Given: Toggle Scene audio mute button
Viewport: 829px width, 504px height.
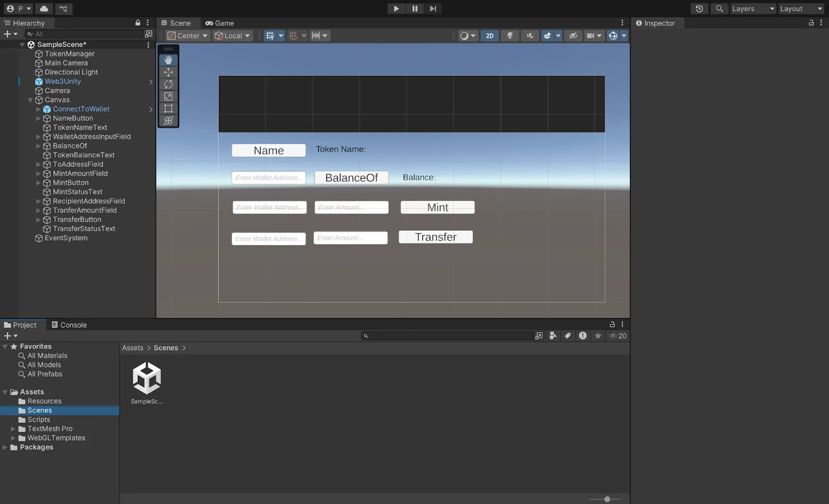Looking at the screenshot, I should click(530, 36).
